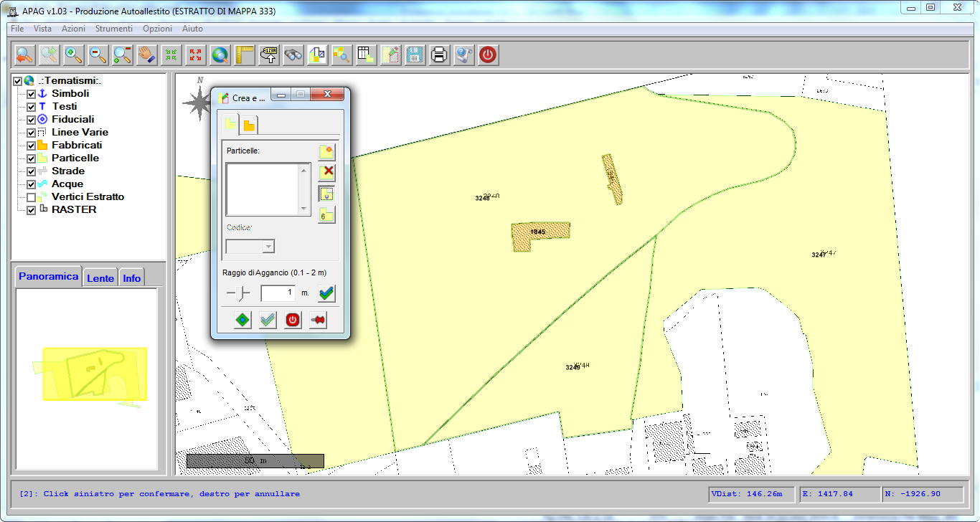
Task: Open the Aiuto menu
Action: (x=192, y=29)
